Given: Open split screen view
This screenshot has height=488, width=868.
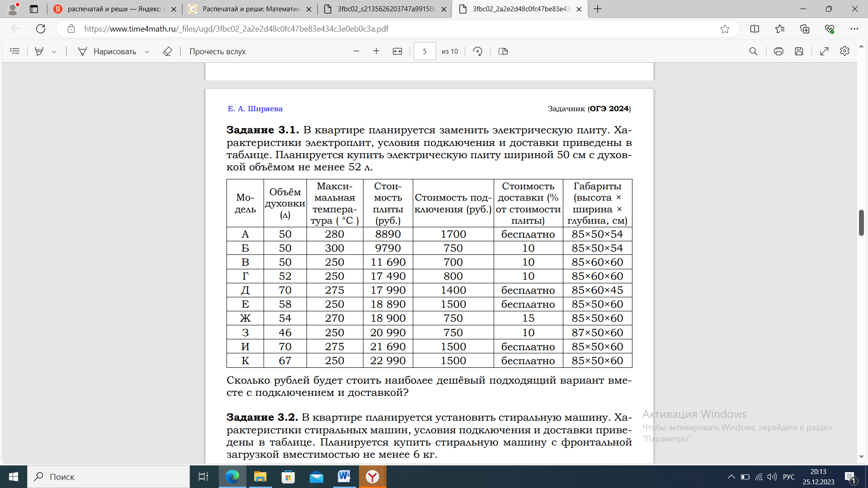Looking at the screenshot, I should coord(755,29).
